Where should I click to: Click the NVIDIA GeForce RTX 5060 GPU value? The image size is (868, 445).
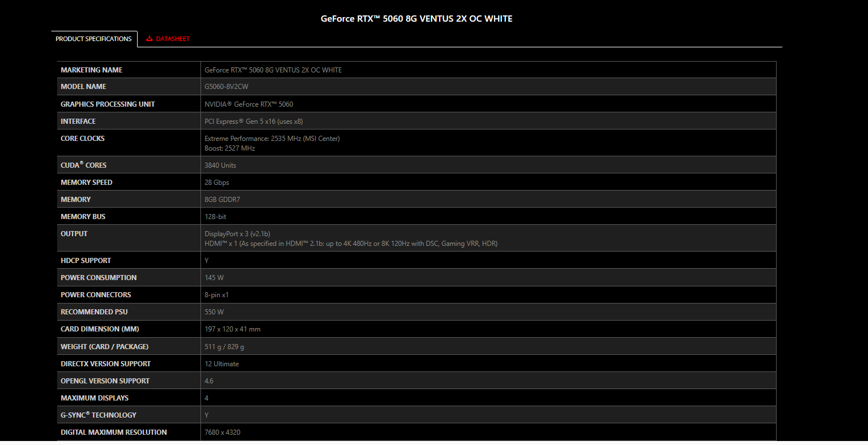248,104
